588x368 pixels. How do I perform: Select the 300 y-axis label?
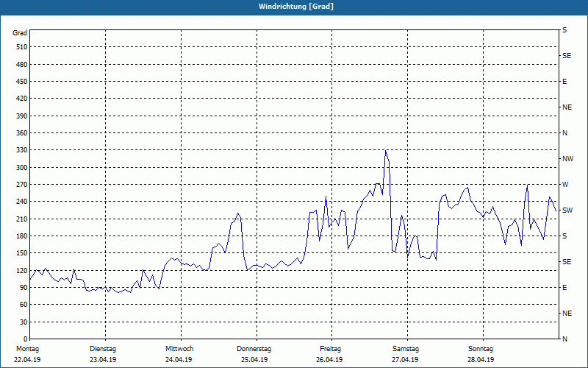pyautogui.click(x=22, y=167)
